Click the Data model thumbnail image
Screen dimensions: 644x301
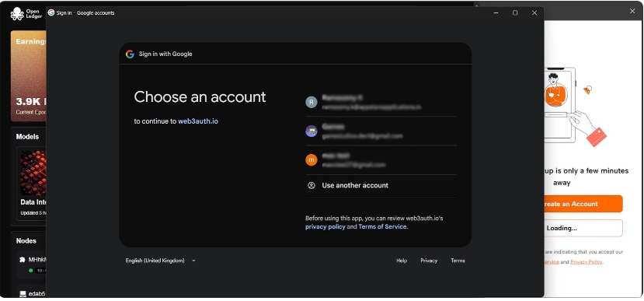[x=33, y=173]
